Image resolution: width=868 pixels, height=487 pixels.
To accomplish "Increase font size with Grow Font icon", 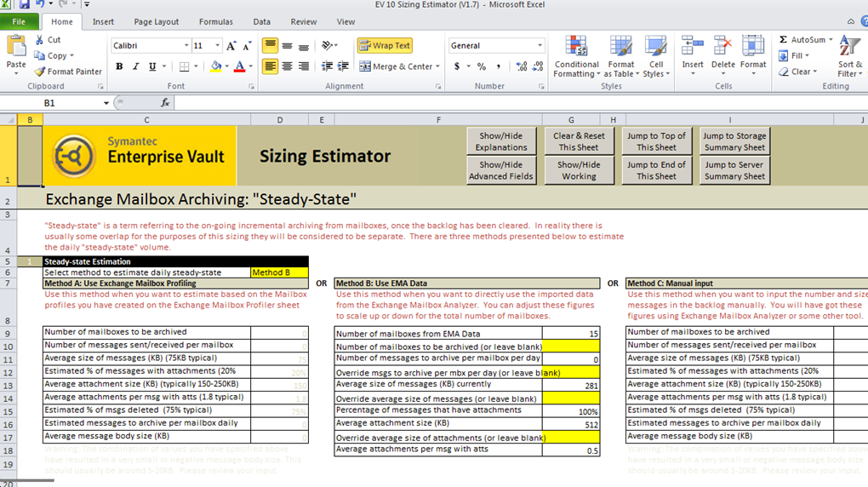I will click(x=231, y=45).
